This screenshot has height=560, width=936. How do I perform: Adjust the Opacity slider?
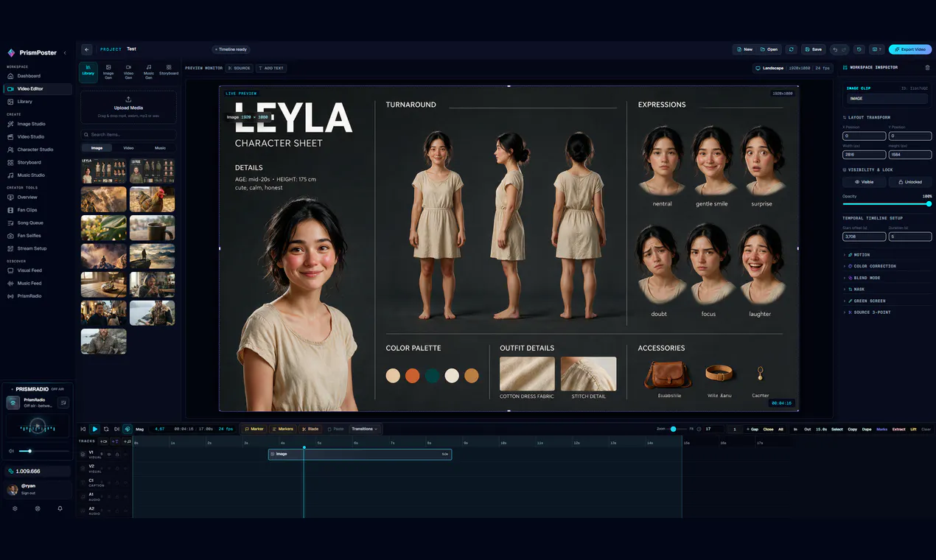(887, 203)
